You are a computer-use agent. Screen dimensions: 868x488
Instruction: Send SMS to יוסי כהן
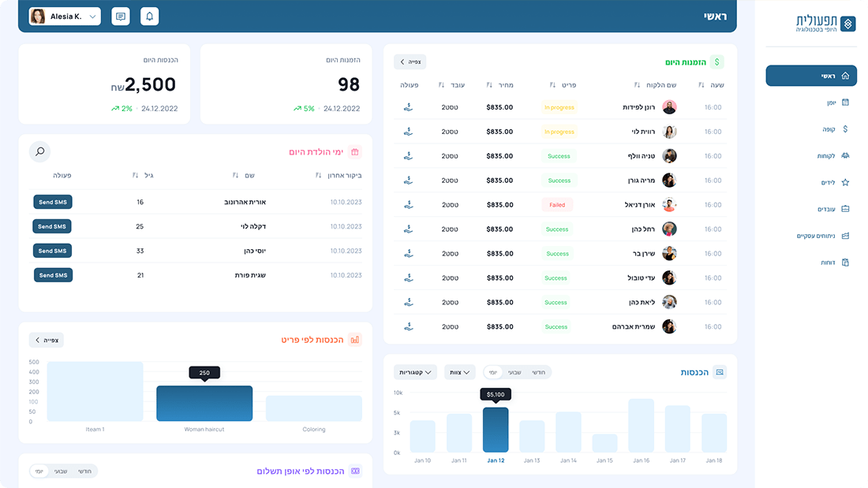click(x=53, y=251)
